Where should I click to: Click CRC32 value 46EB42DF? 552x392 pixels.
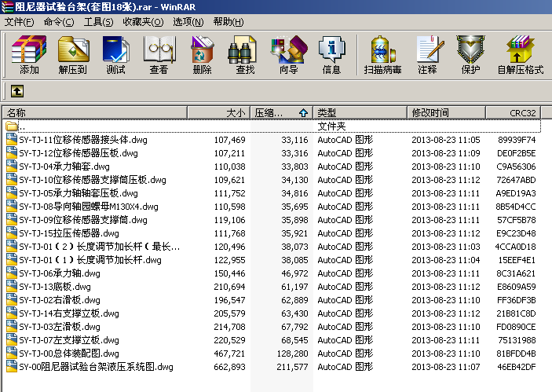[x=517, y=367]
